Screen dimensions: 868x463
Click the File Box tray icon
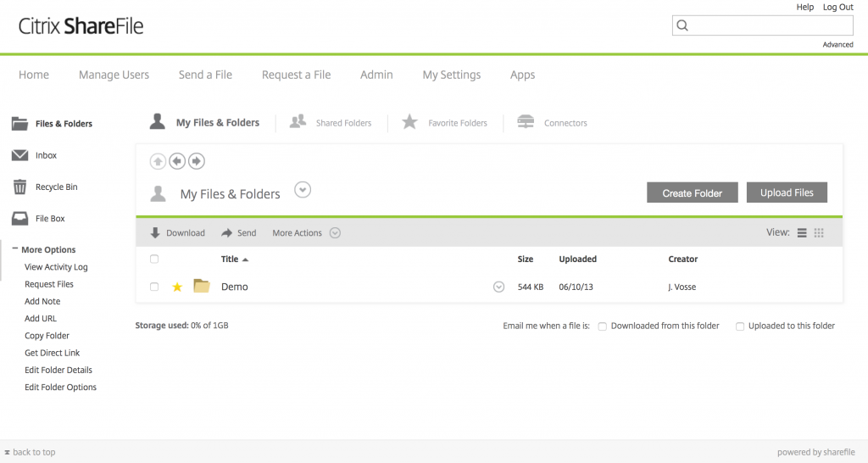[19, 218]
